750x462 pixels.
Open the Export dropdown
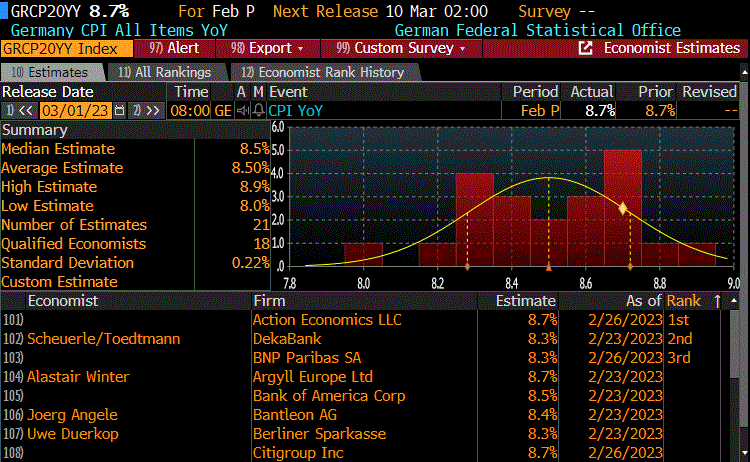click(x=267, y=48)
